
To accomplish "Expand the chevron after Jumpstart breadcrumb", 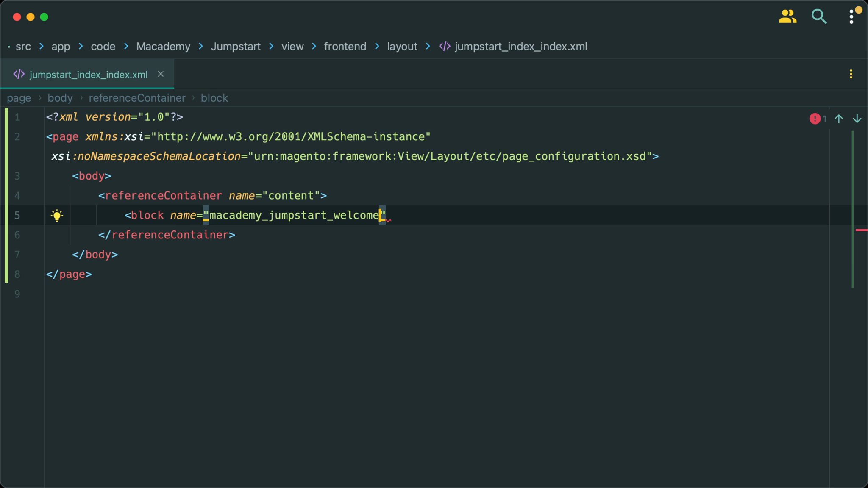I will coord(270,47).
